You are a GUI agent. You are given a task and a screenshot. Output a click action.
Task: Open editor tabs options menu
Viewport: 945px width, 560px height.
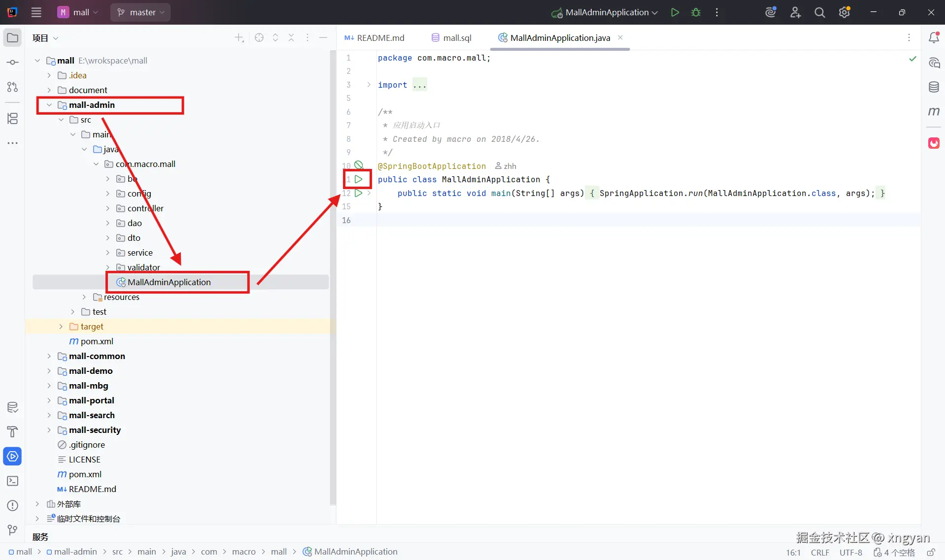(909, 38)
